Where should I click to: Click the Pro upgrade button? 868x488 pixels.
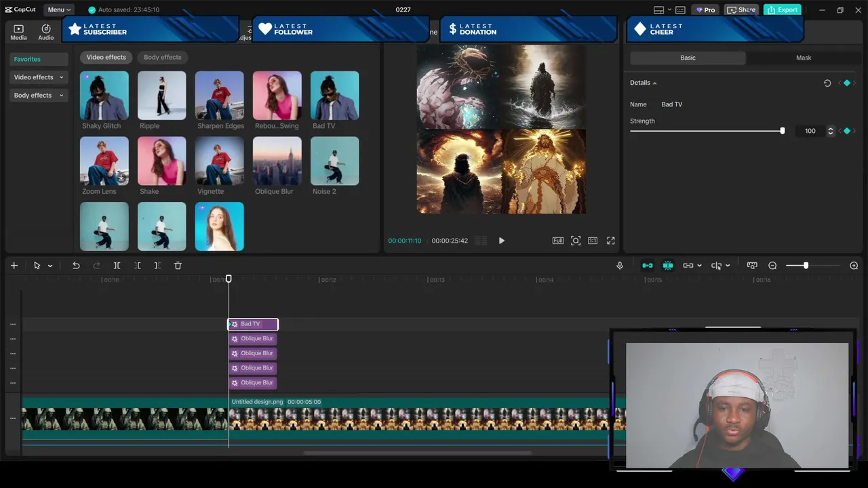pos(706,10)
